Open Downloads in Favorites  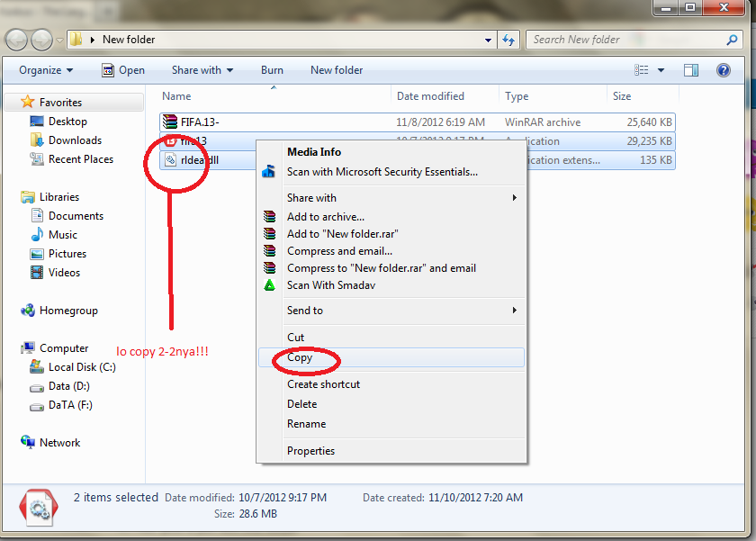[75, 140]
